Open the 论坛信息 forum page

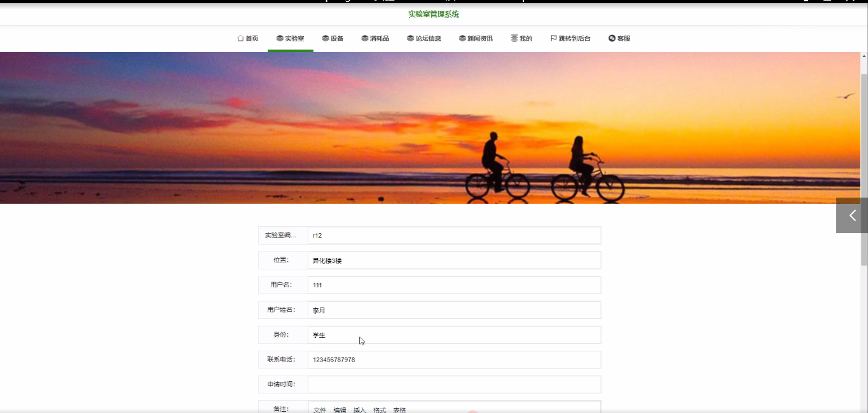(424, 39)
